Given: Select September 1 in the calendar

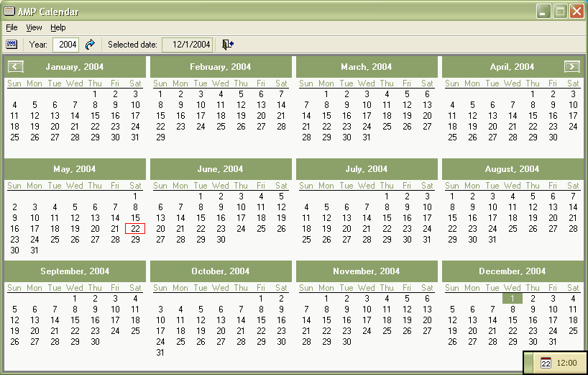Looking at the screenshot, I should pos(75,299).
